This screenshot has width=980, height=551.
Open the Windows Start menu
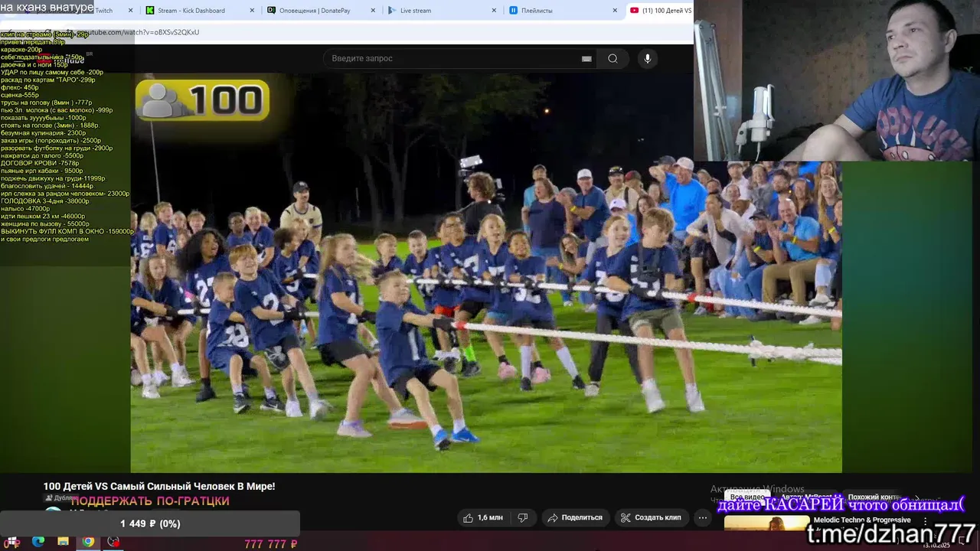(x=12, y=542)
